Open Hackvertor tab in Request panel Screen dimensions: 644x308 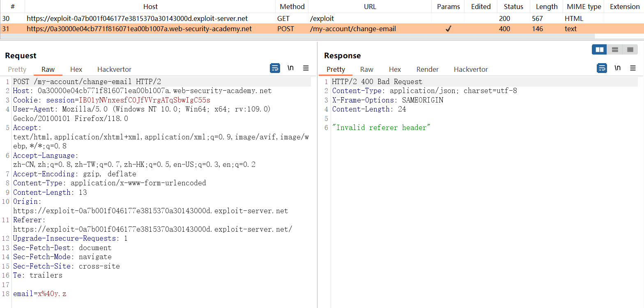(114, 69)
